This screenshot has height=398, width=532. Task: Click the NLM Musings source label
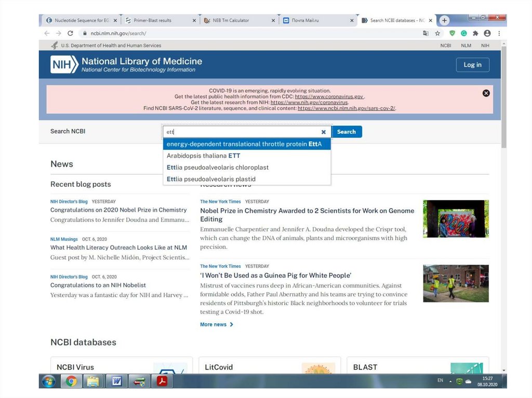[64, 239]
